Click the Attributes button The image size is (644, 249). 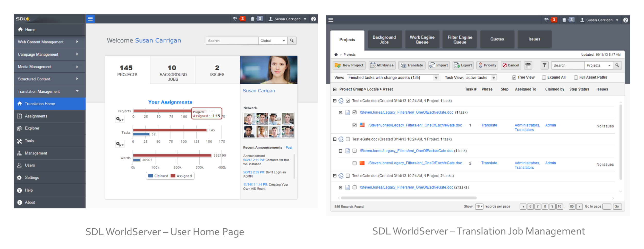[382, 65]
